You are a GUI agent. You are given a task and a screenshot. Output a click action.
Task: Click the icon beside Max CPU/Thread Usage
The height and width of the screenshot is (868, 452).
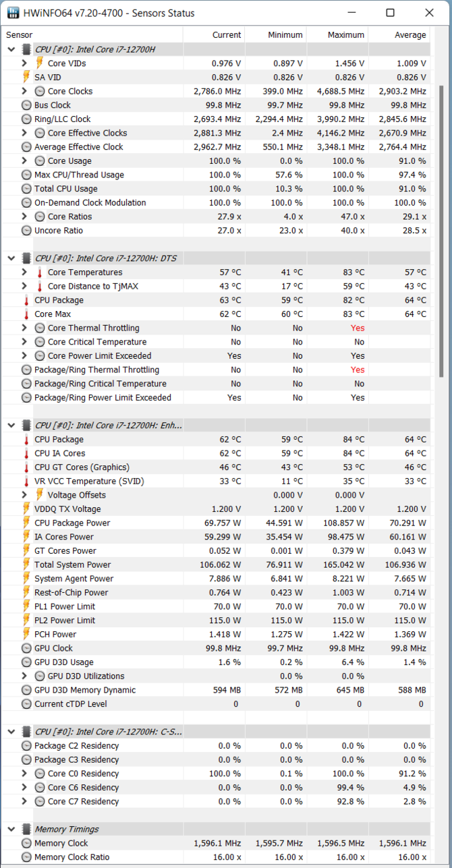pos(26,175)
